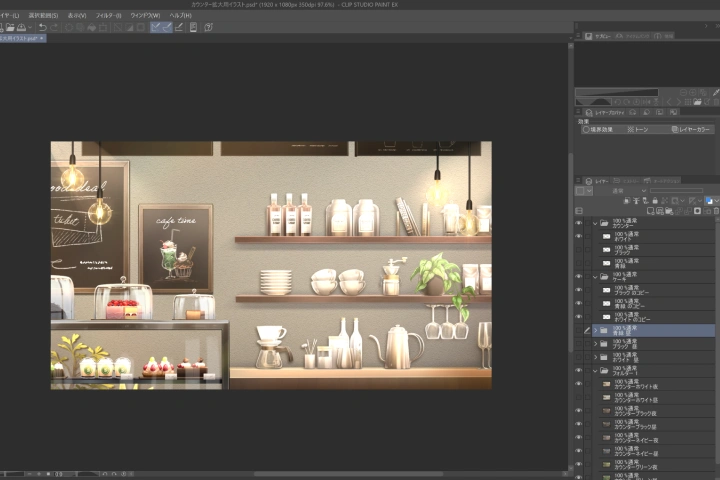Toggle Snap to Ruler in the command bar
This screenshot has width=720, height=480.
(x=155, y=27)
